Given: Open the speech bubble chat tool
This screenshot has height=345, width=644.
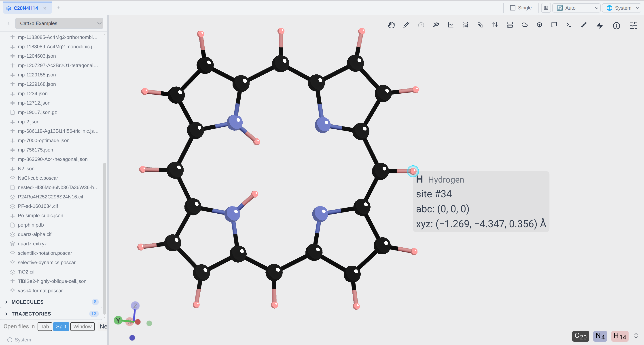Looking at the screenshot, I should 554,25.
